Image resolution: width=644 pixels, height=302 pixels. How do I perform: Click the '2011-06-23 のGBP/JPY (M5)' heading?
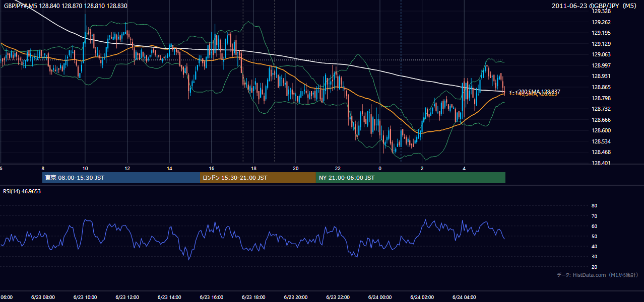click(595, 6)
